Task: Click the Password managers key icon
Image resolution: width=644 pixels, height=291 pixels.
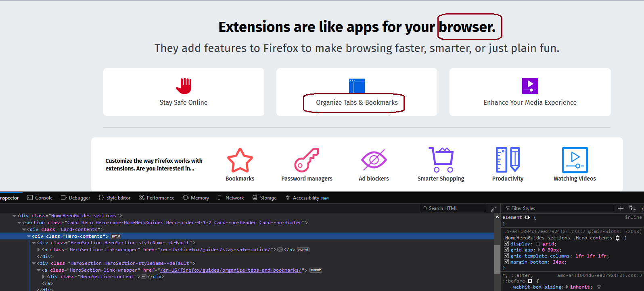Action: [x=307, y=160]
